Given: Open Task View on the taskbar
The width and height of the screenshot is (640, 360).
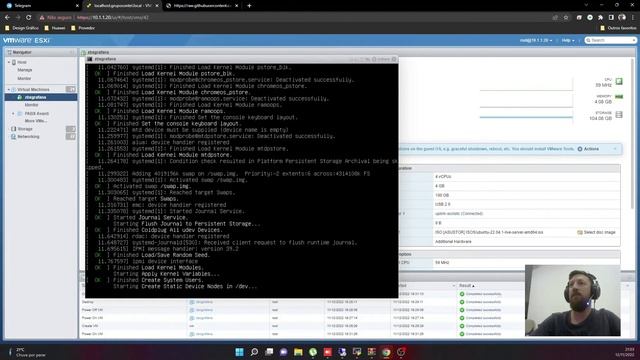Looking at the screenshot, I should 269,352.
